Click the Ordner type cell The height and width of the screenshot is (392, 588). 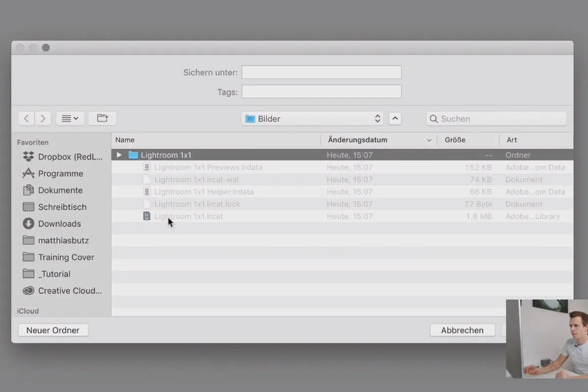pos(518,155)
